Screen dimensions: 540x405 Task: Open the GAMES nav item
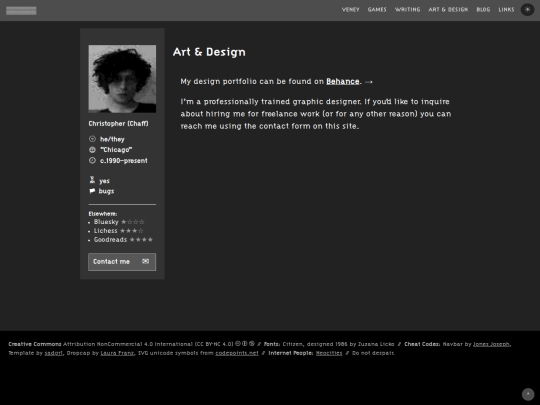(377, 10)
